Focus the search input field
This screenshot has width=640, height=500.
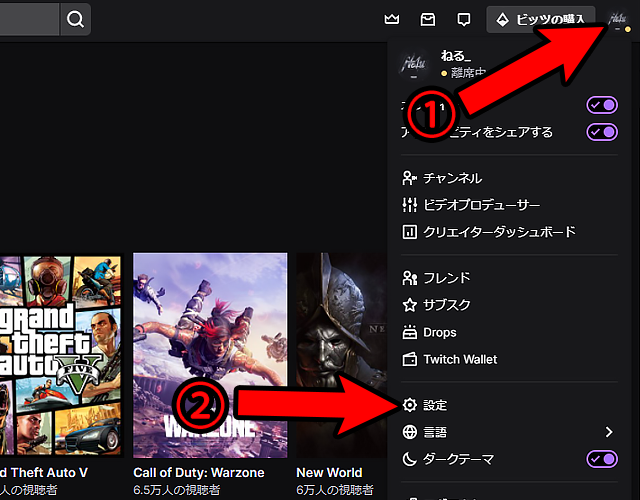point(29,19)
